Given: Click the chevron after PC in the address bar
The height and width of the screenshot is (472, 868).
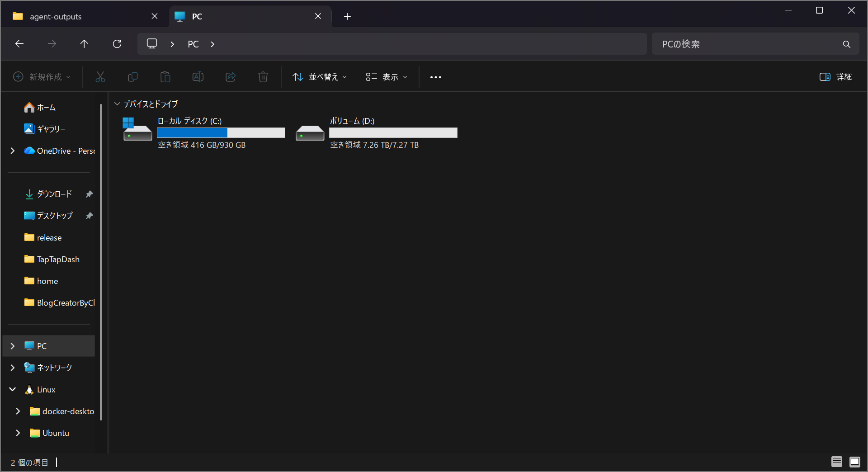Looking at the screenshot, I should coord(212,44).
